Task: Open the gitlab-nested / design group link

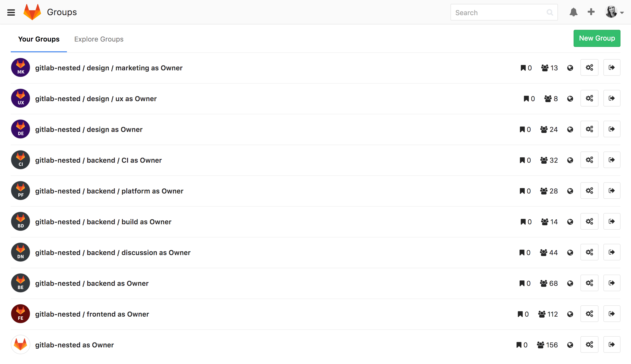Action: coord(88,129)
